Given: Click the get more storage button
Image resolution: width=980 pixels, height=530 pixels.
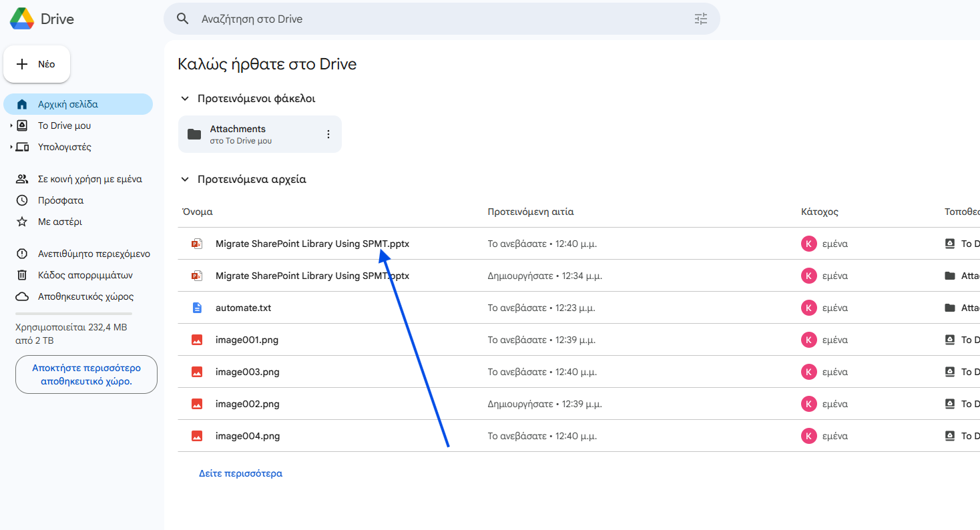Looking at the screenshot, I should 86,374.
